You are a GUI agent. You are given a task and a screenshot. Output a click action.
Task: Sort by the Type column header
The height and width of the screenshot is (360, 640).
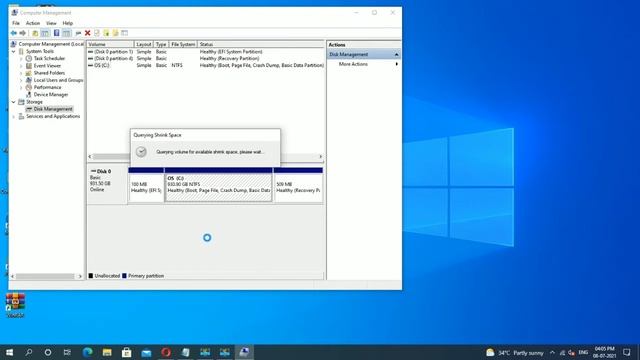pos(161,44)
